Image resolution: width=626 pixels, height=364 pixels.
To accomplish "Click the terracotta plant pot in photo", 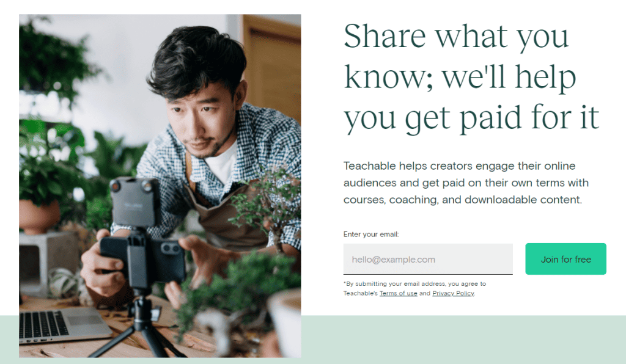I will coord(39,216).
